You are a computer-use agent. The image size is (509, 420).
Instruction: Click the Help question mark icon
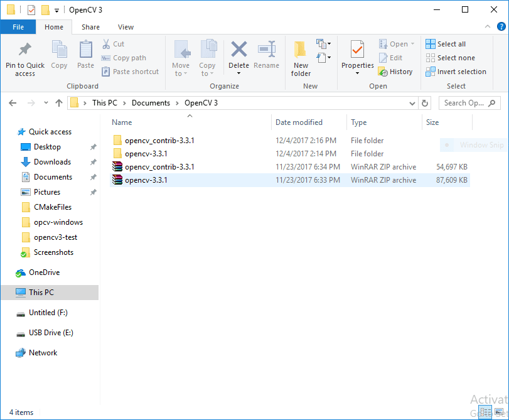pos(501,26)
